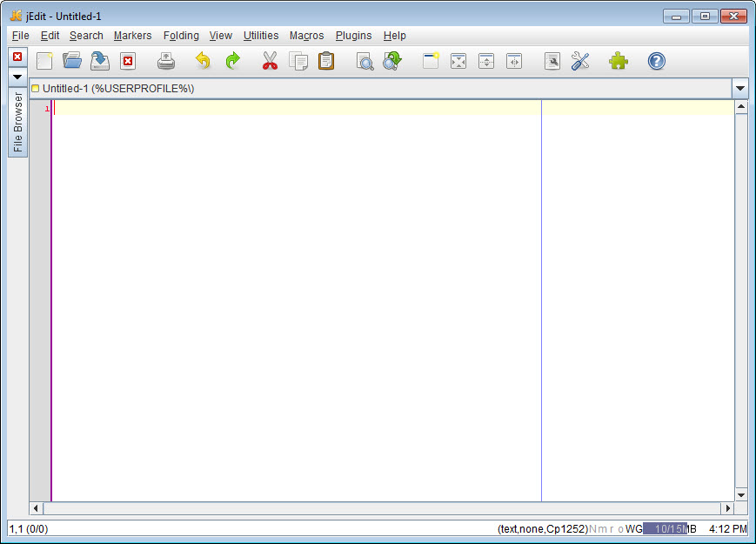Print the current buffer
The image size is (756, 544).
point(166,61)
